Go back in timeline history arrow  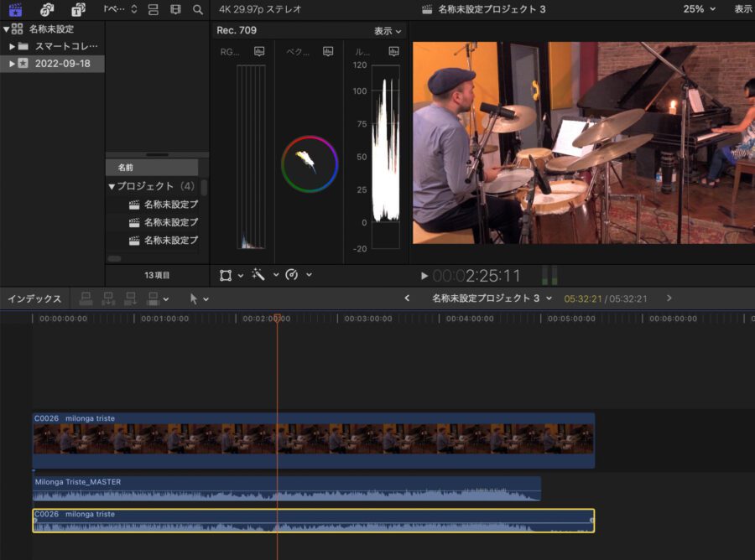(x=408, y=298)
